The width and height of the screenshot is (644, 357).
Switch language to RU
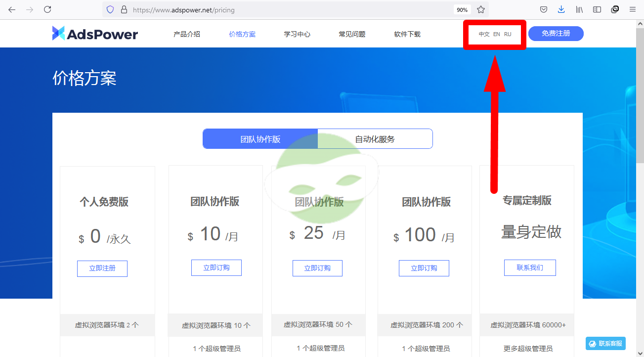click(508, 35)
